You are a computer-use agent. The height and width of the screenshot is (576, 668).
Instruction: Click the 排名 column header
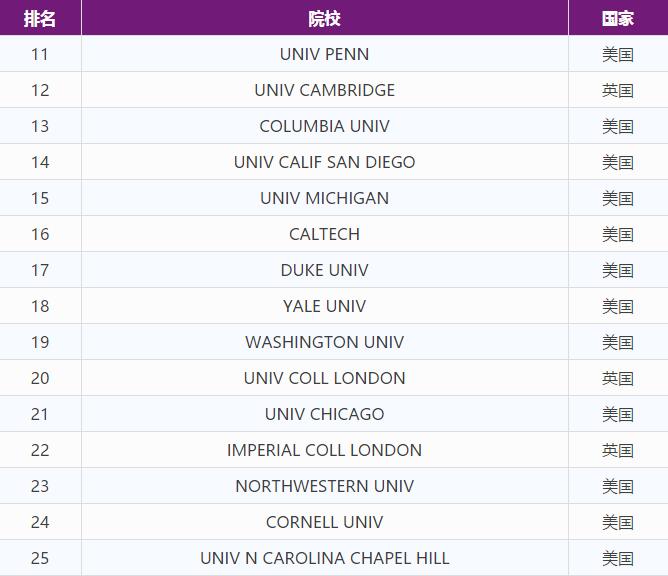(x=40, y=19)
